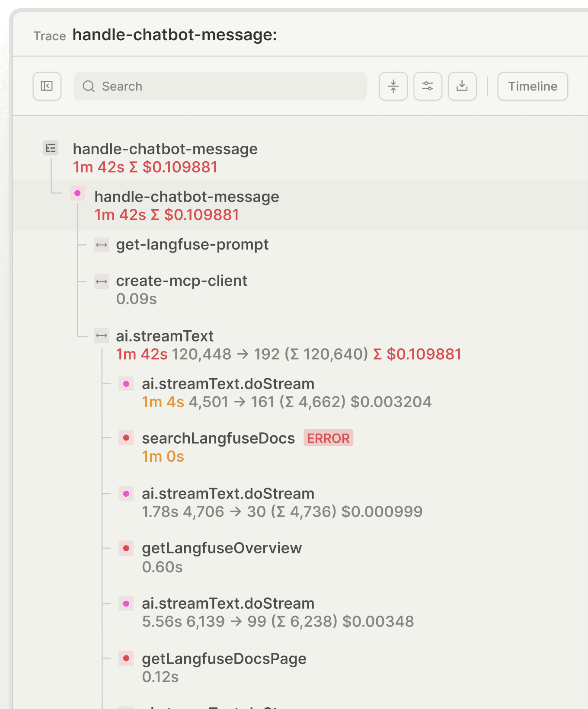This screenshot has width=588, height=709.
Task: Download the trace with download icon
Action: coord(462,86)
